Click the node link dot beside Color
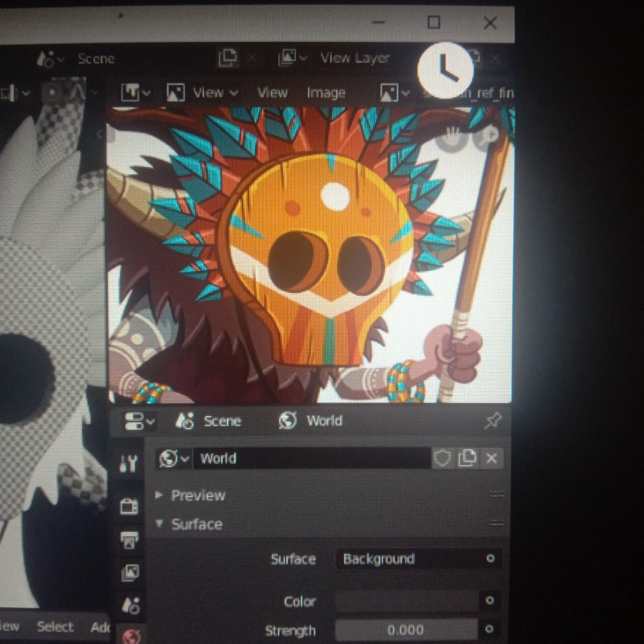The height and width of the screenshot is (644, 644). pos(490,600)
